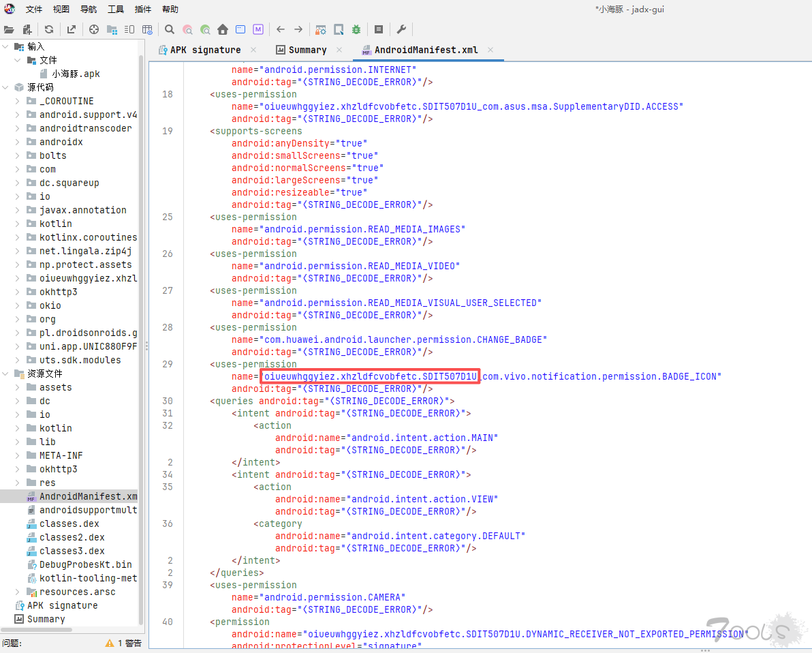Open the 导航 menu

(89, 10)
